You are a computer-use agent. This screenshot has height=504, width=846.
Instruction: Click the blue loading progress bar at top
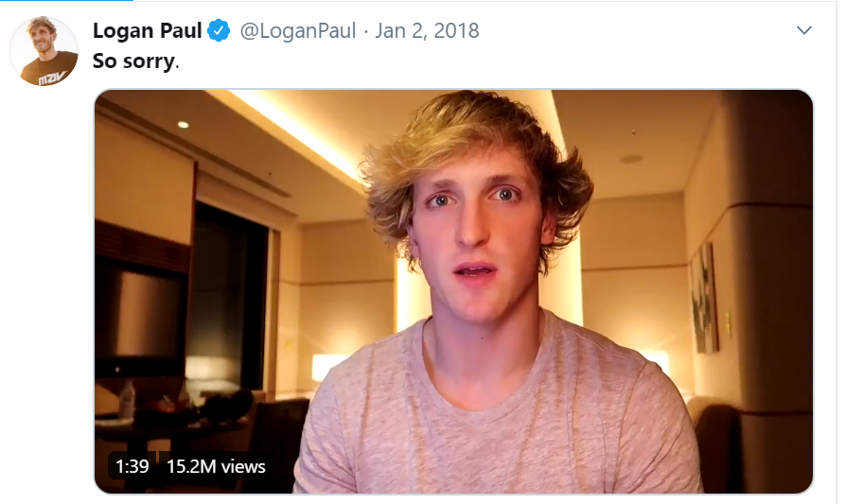(66, 1)
